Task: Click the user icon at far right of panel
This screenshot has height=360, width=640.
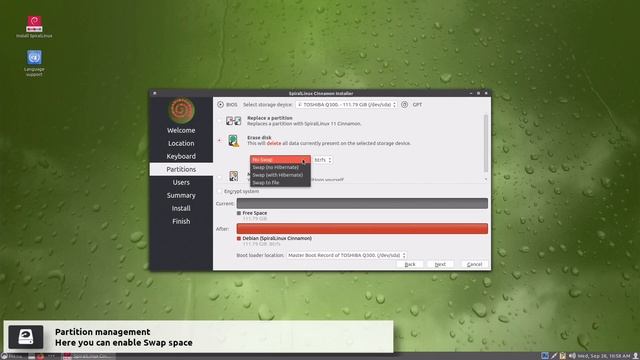Action: click(x=635, y=356)
